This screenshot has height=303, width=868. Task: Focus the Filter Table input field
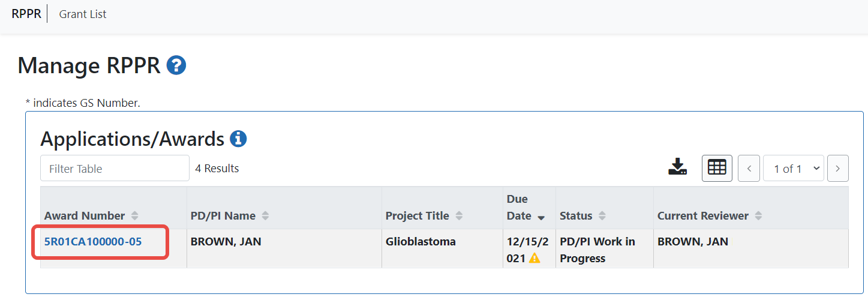(x=115, y=169)
